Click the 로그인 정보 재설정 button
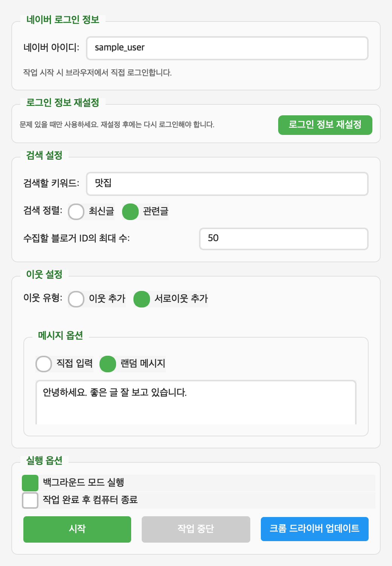 pyautogui.click(x=325, y=125)
